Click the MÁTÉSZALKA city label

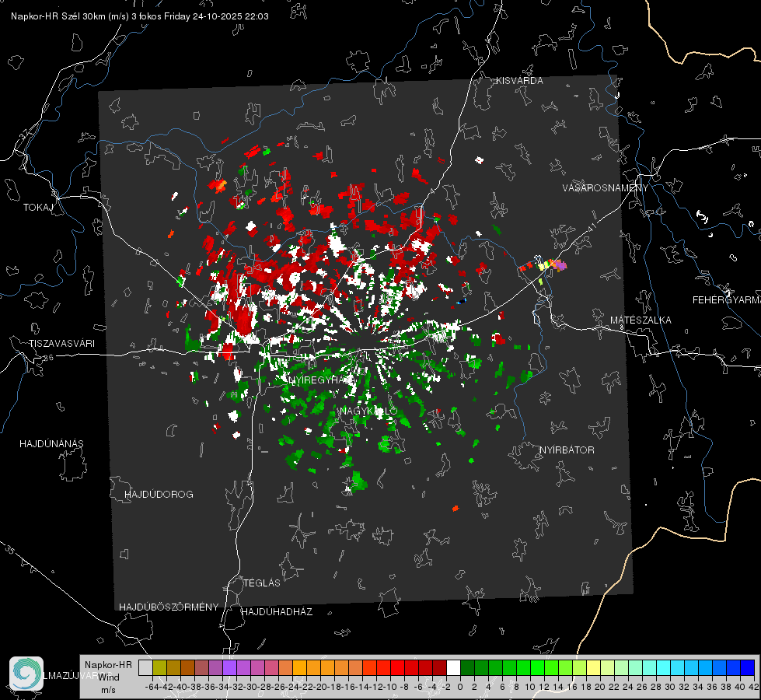pos(641,320)
